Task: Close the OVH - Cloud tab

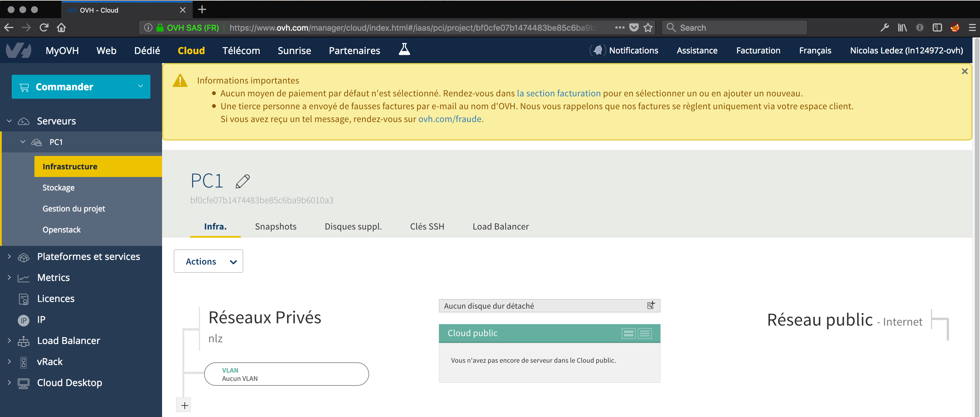Action: click(x=183, y=10)
